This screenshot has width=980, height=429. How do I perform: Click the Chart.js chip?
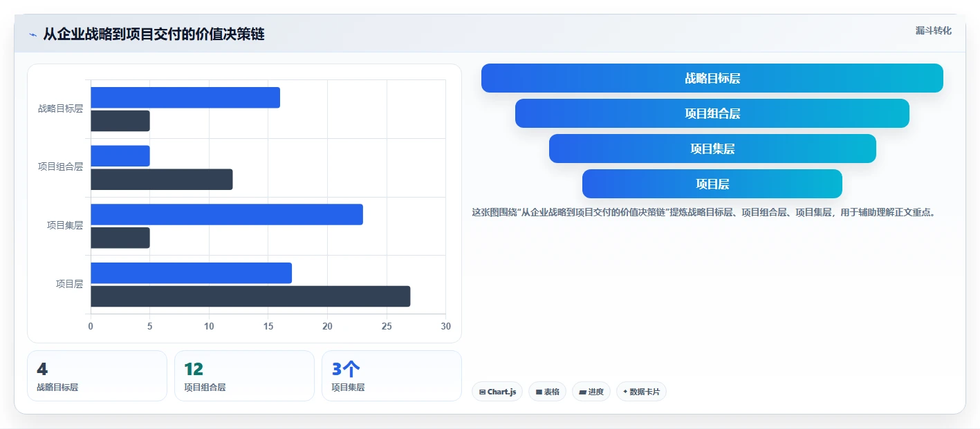(x=497, y=392)
